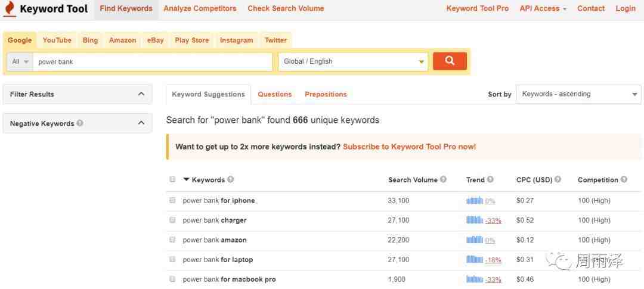Viewport: 644px width, 289px height.
Task: Click keyword text power bank charger
Action: (x=215, y=220)
